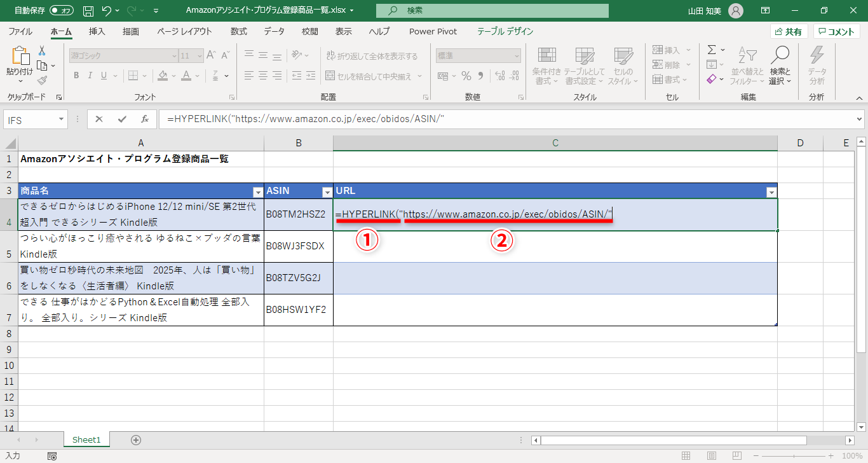Open the ASIN column filter dropdown
868x463 pixels.
pyautogui.click(x=327, y=192)
